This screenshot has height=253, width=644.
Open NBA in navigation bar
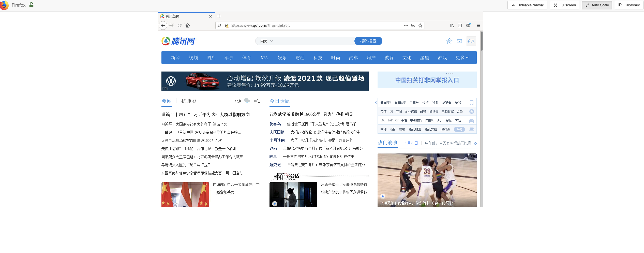click(x=264, y=58)
